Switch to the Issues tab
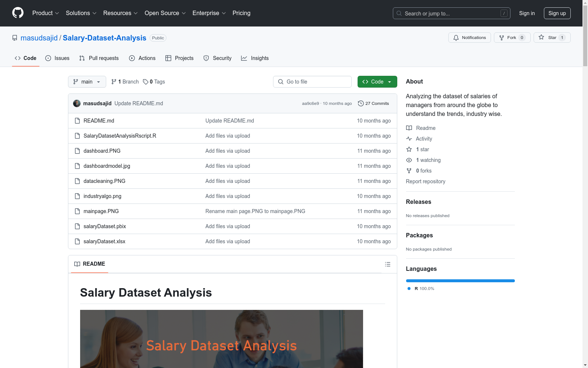The image size is (588, 368). (57, 58)
